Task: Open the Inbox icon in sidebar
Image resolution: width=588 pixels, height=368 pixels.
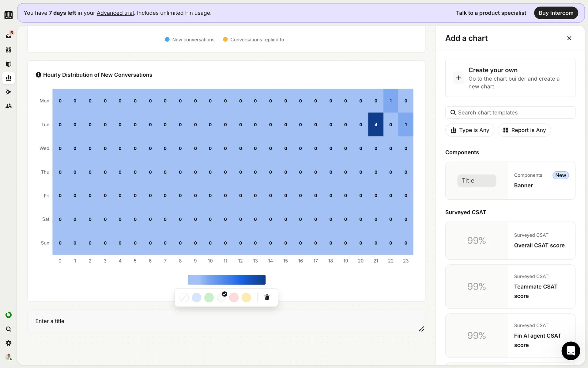Action: click(x=9, y=36)
